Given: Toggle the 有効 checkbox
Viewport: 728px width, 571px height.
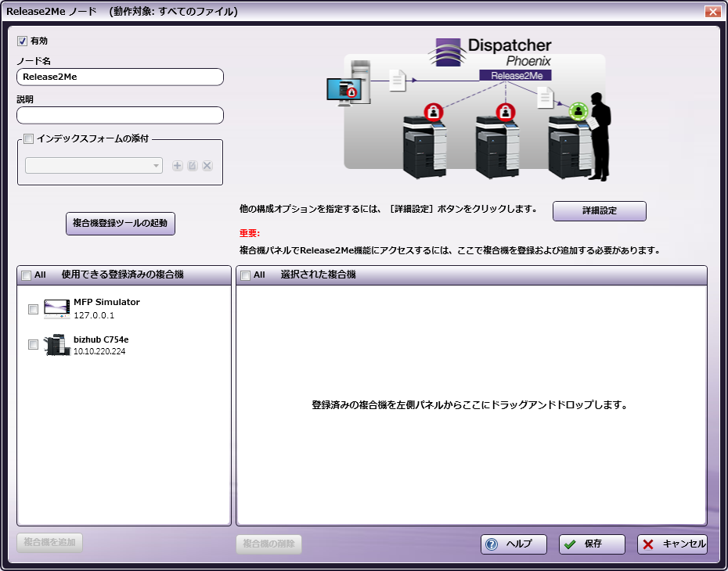Looking at the screenshot, I should click(22, 41).
